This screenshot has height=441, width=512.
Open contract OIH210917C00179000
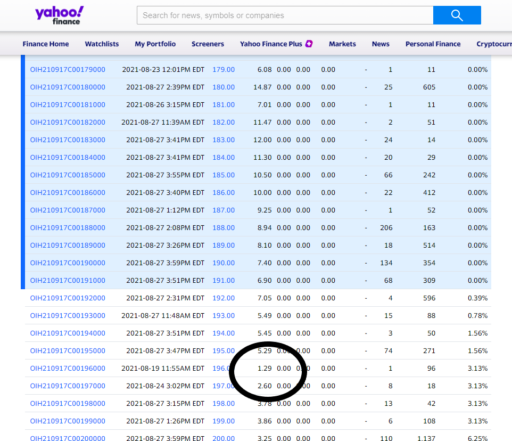pos(68,70)
